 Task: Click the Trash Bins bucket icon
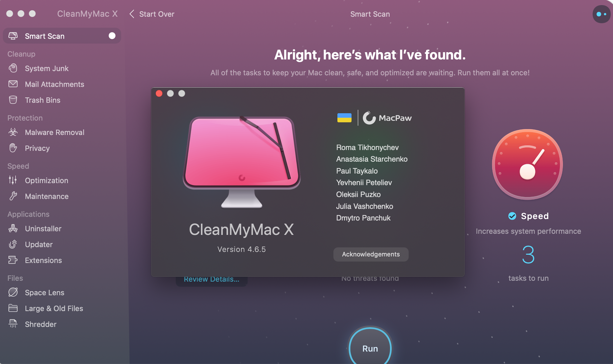tap(13, 100)
